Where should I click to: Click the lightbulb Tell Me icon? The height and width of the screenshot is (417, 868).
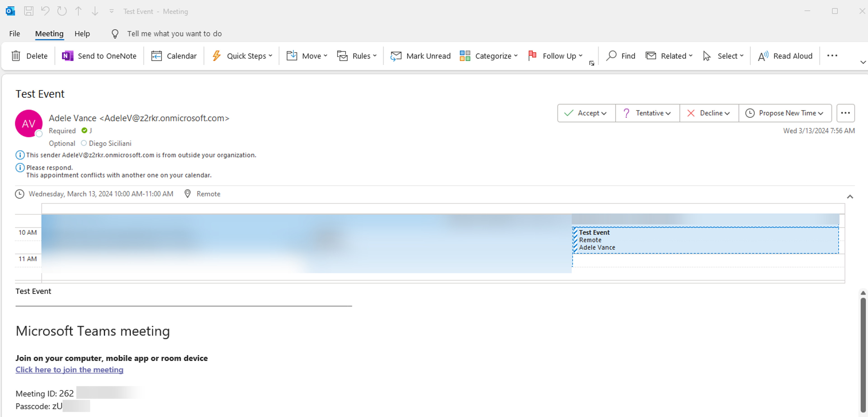pos(115,33)
